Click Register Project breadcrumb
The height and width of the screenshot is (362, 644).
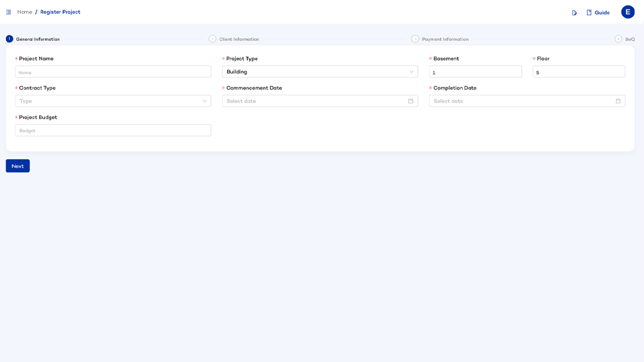(60, 12)
